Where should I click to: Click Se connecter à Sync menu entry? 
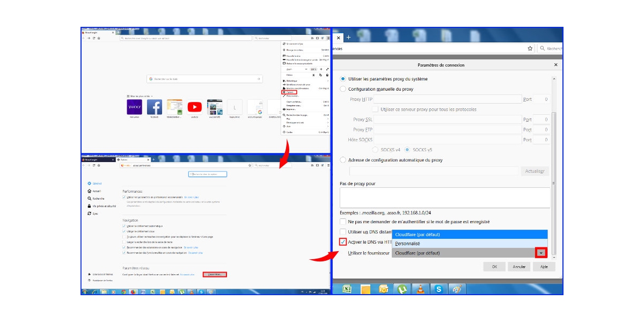pyautogui.click(x=306, y=43)
